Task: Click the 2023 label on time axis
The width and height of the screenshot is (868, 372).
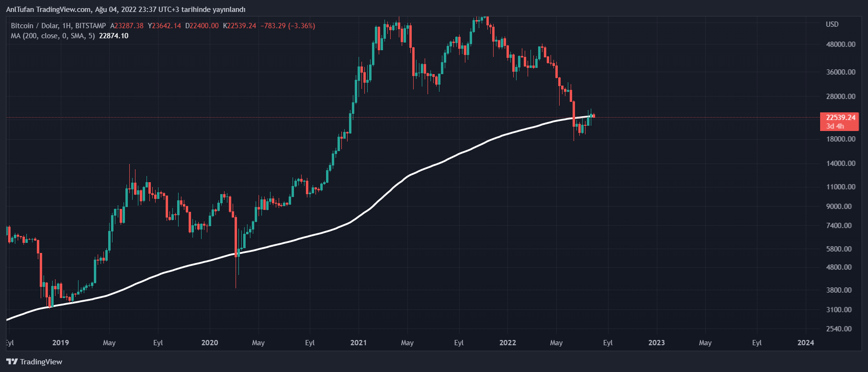Action: pos(656,343)
